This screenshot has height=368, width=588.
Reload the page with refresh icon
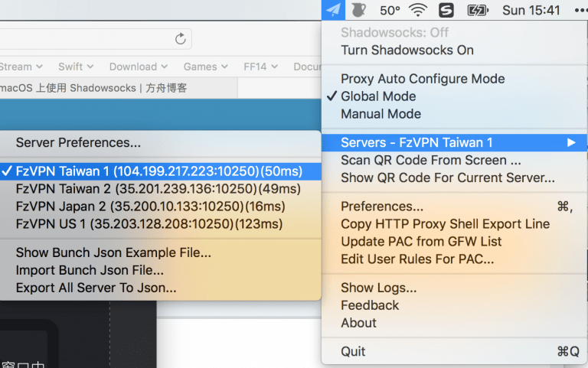181,38
